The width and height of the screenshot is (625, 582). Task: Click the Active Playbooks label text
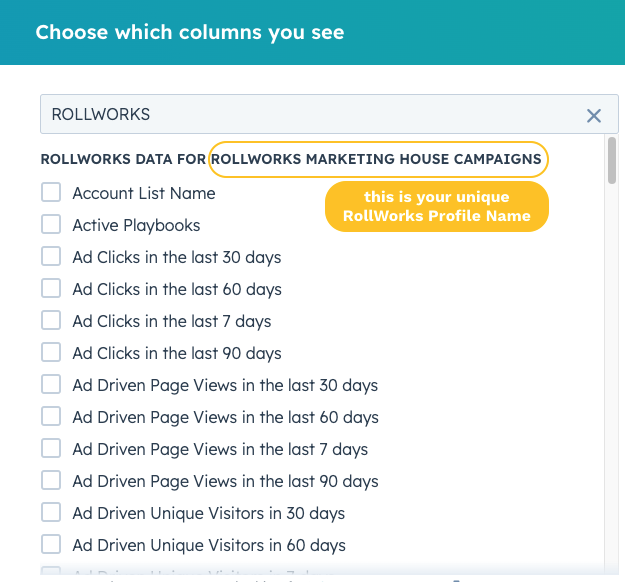click(136, 225)
